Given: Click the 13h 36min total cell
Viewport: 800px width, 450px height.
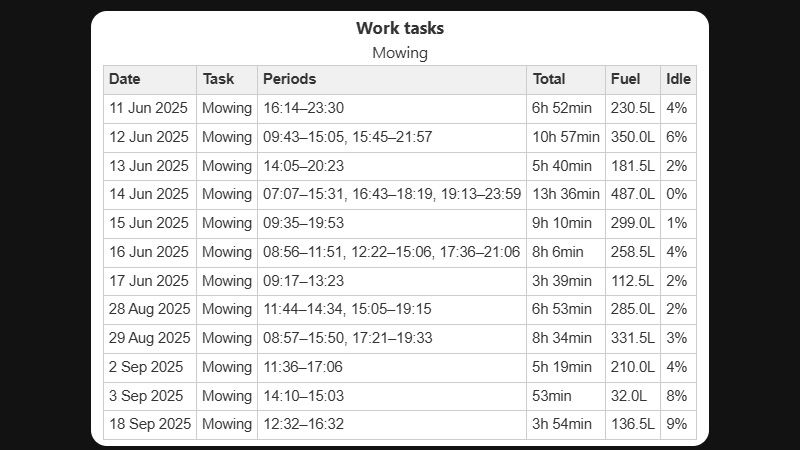Looking at the screenshot, I should coord(566,194).
